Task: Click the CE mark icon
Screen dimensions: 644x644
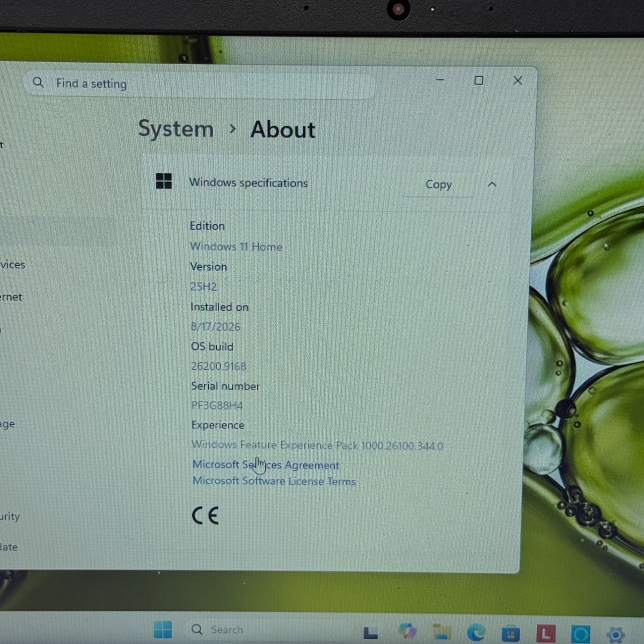Action: point(205,516)
